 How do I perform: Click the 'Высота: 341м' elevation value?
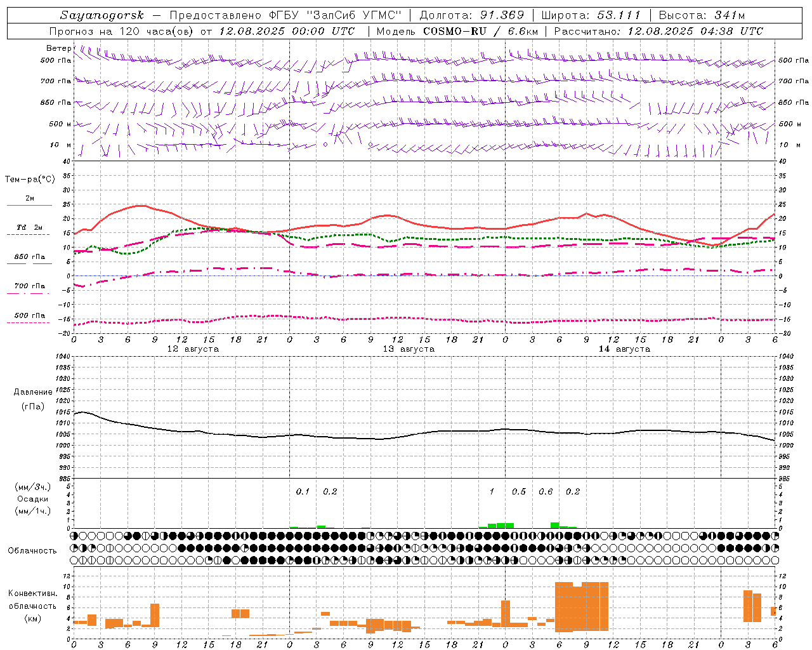[x=702, y=15]
